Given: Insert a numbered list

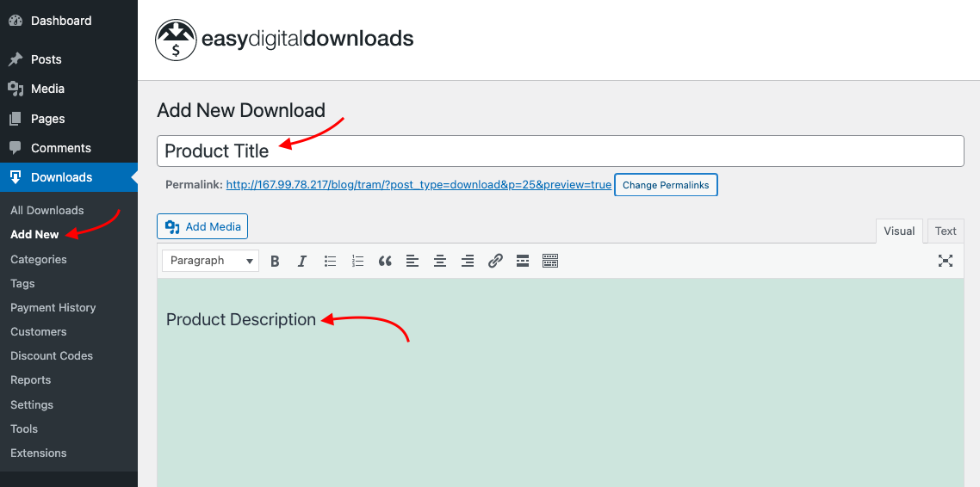Looking at the screenshot, I should click(357, 261).
